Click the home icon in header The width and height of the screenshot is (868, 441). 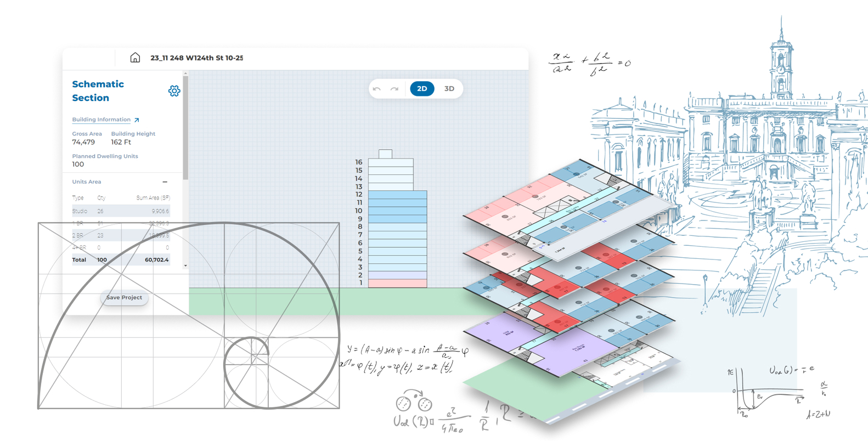click(135, 58)
